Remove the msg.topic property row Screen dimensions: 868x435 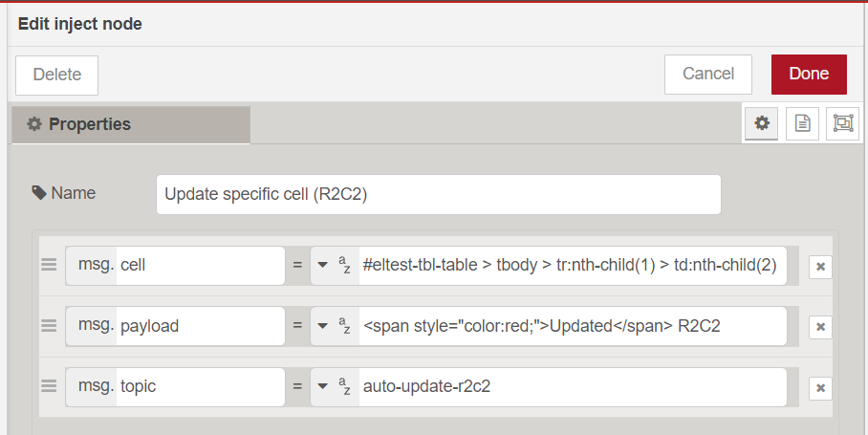pyautogui.click(x=820, y=387)
